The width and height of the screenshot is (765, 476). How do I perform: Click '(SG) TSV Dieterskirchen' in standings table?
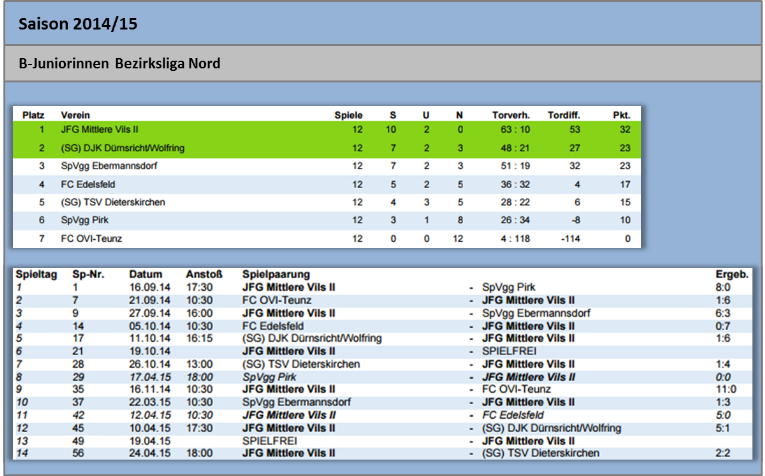click(x=113, y=202)
